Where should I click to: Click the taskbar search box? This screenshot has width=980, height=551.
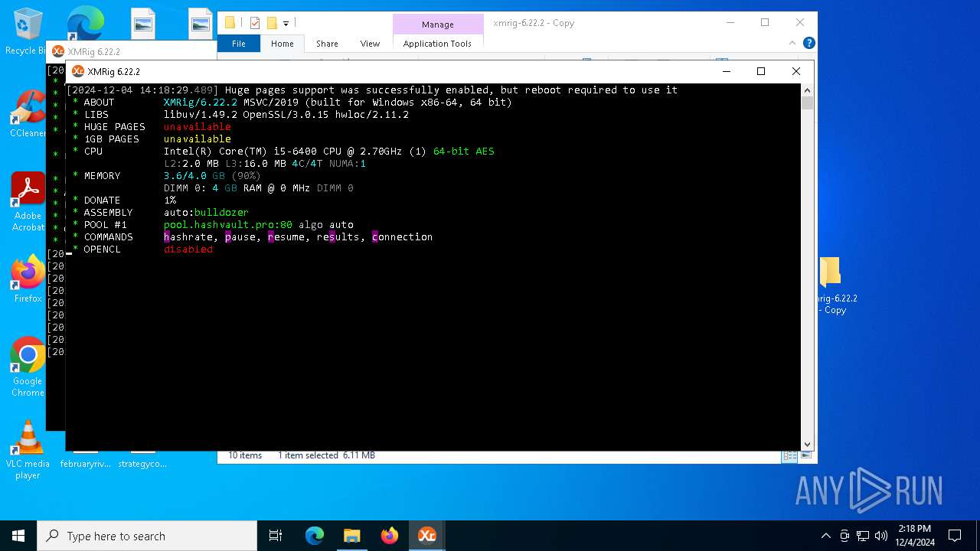tap(147, 536)
